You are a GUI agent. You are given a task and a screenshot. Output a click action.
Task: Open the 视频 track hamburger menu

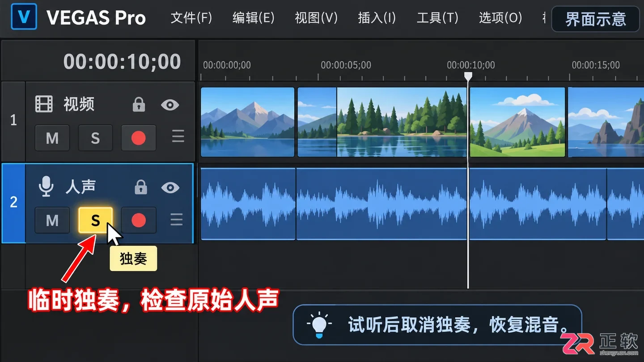tap(178, 137)
